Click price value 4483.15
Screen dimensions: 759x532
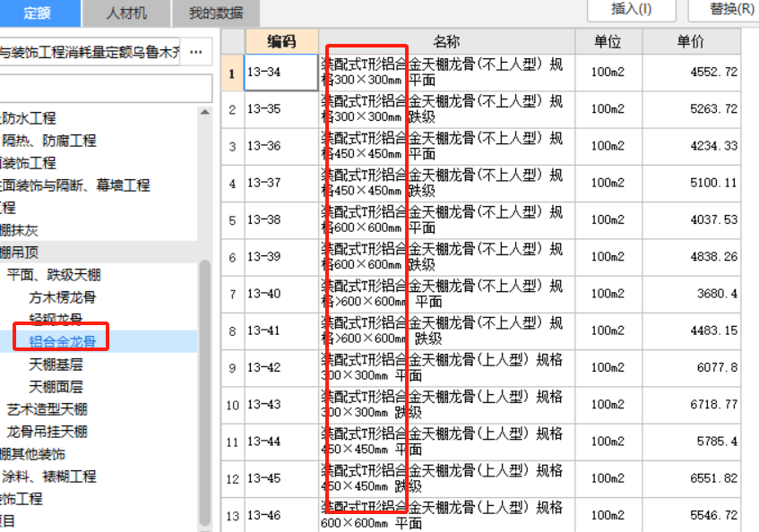pyautogui.click(x=713, y=330)
